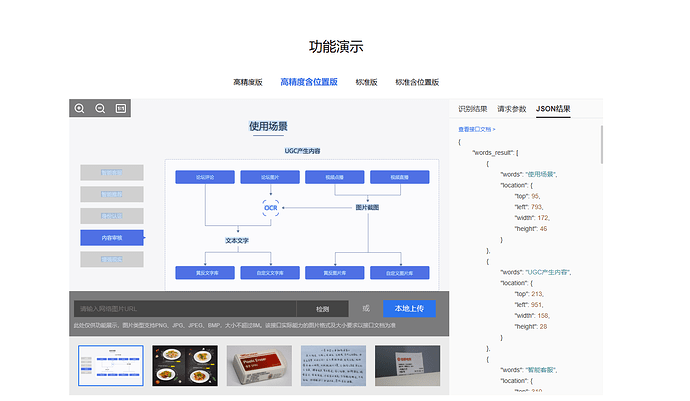Open the 查看接口文档 link
This screenshot has width=690, height=401.
click(477, 129)
